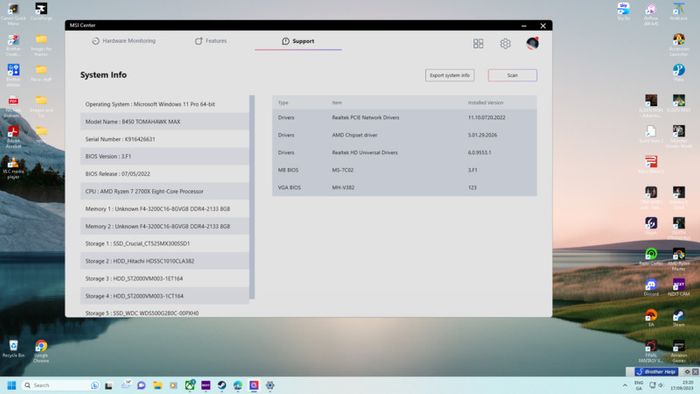This screenshot has height=394, width=700.
Task: Click the BIOS Release 07/05/2022 row
Action: (x=165, y=174)
